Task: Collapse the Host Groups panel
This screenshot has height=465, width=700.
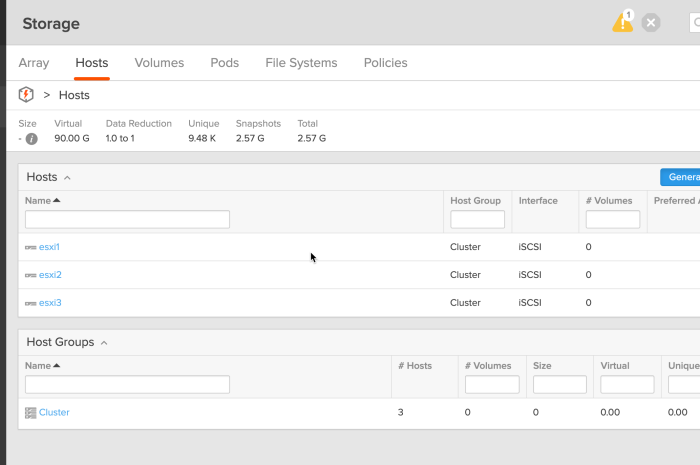Action: (104, 343)
